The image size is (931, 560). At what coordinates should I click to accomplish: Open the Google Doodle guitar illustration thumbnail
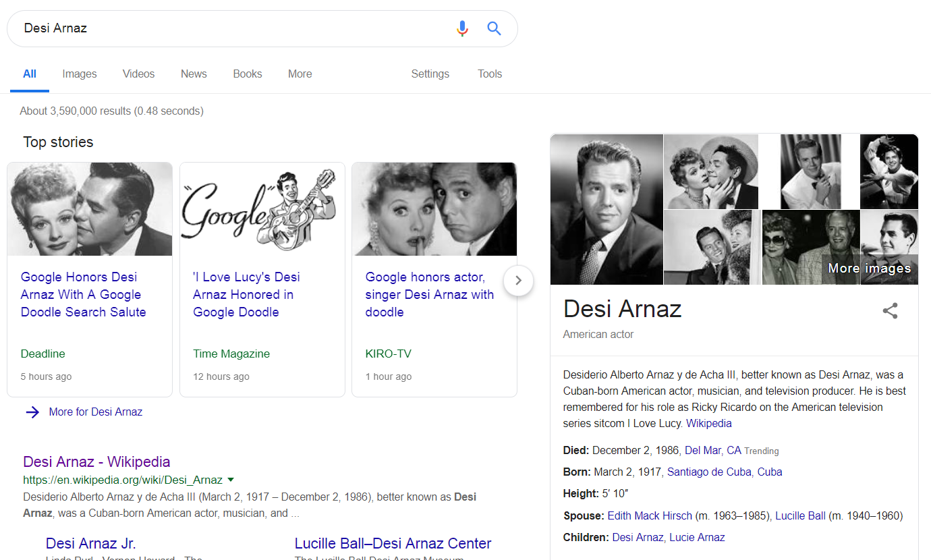click(262, 209)
